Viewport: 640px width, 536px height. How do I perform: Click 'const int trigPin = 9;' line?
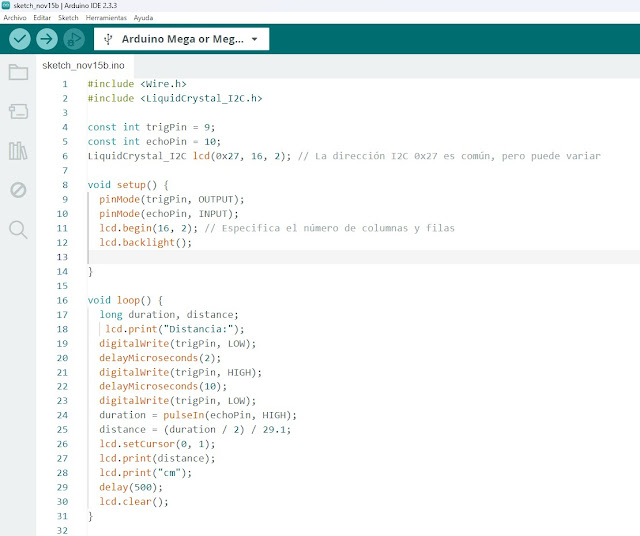151,127
